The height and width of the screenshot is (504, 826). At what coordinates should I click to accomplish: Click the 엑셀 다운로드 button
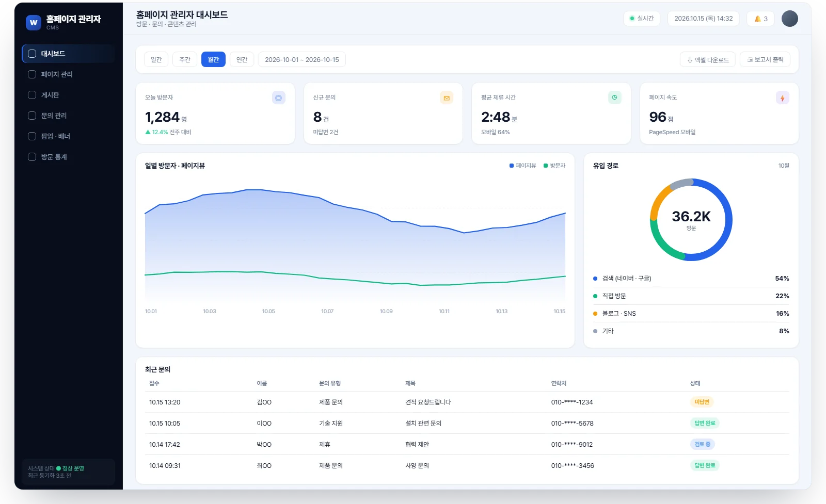(707, 60)
